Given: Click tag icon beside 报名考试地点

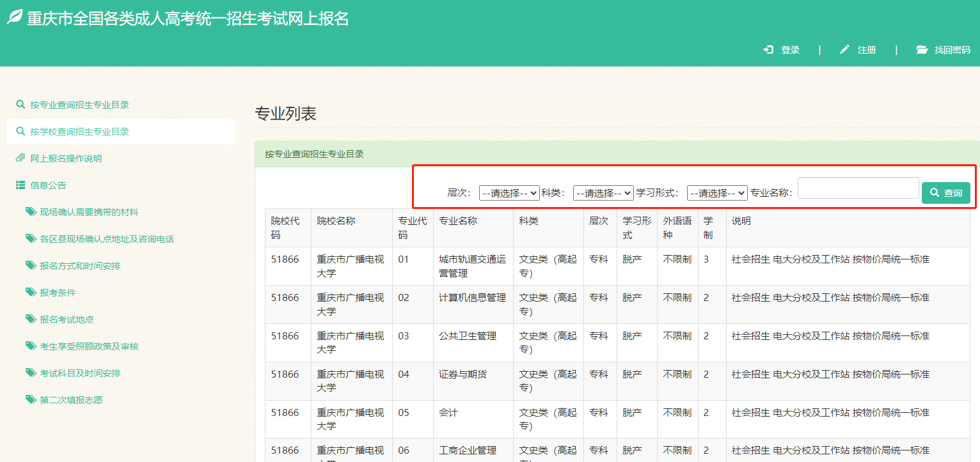Looking at the screenshot, I should click(31, 319).
